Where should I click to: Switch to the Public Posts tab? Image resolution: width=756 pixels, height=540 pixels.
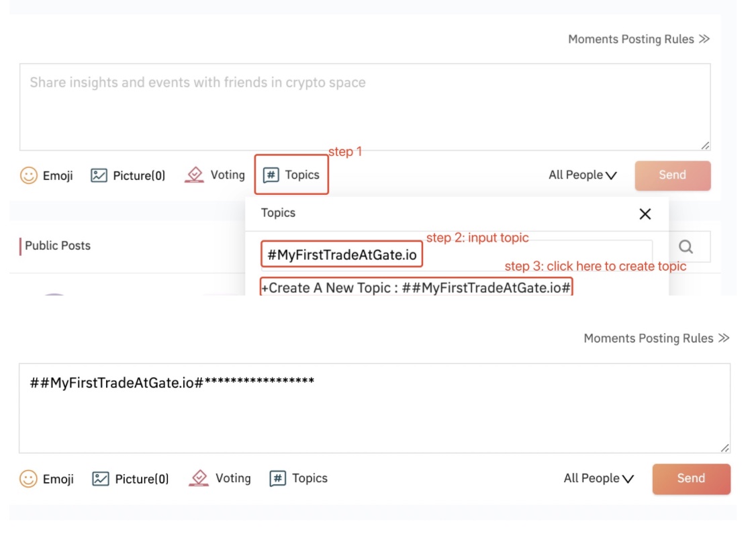[58, 246]
